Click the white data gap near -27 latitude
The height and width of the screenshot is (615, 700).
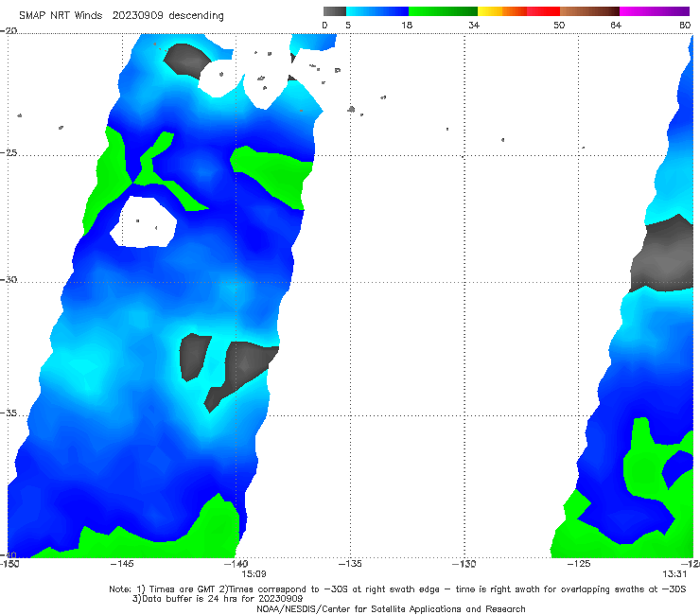(x=144, y=222)
